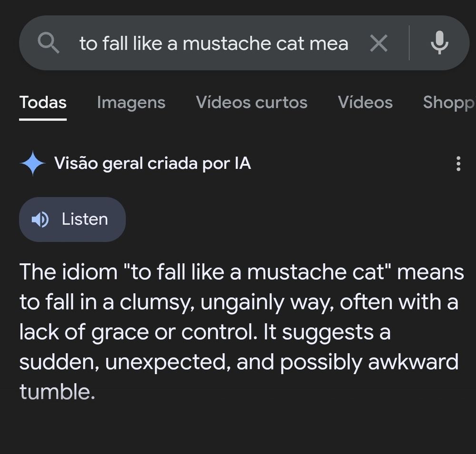476x454 pixels.
Task: Select the Todas tab
Action: point(43,102)
